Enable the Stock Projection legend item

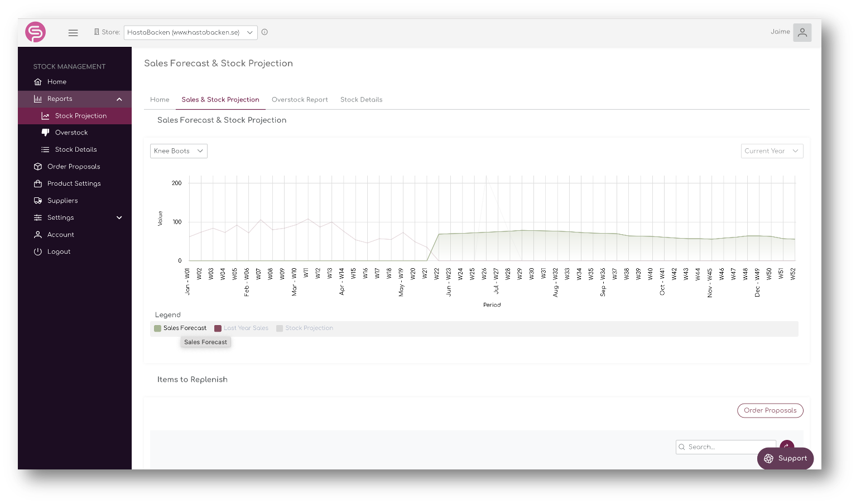[304, 328]
